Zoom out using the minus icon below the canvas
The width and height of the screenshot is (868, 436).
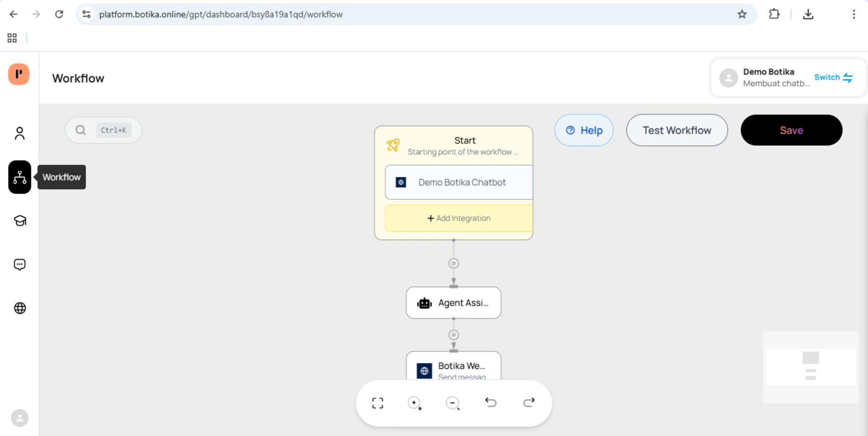453,403
